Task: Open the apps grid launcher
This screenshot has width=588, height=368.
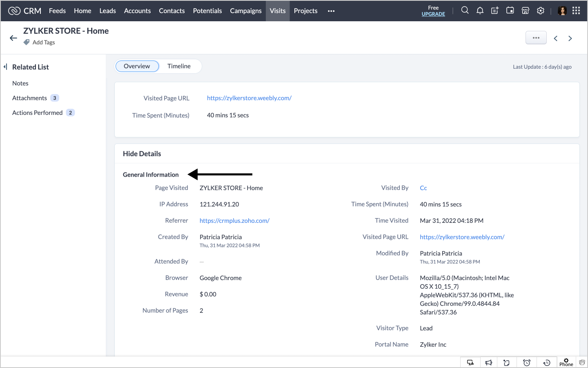Action: [x=576, y=11]
